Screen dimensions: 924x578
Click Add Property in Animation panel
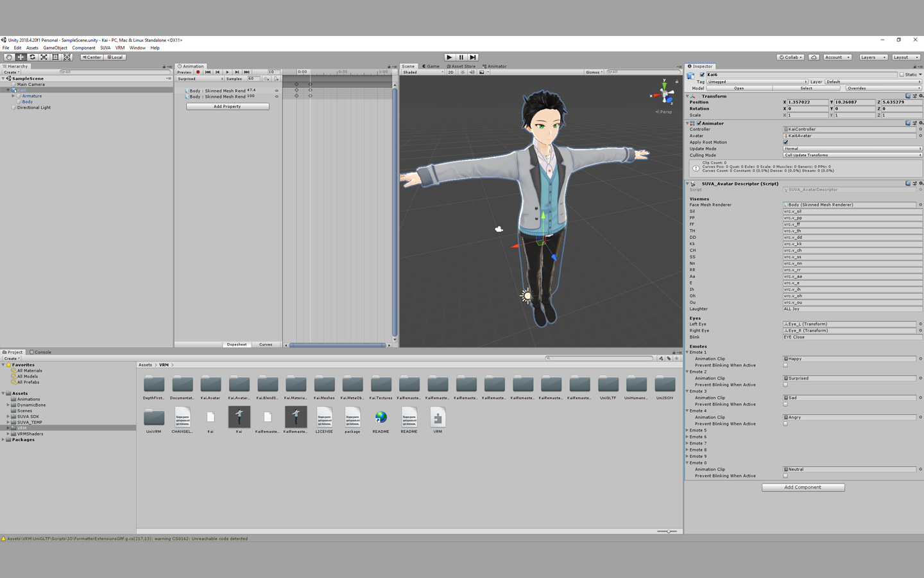tap(227, 107)
